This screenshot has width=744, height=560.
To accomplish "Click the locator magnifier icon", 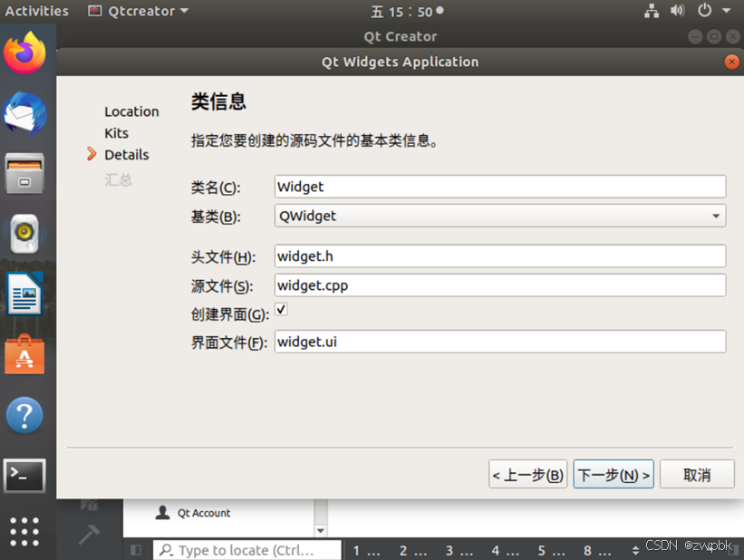I will (x=166, y=550).
